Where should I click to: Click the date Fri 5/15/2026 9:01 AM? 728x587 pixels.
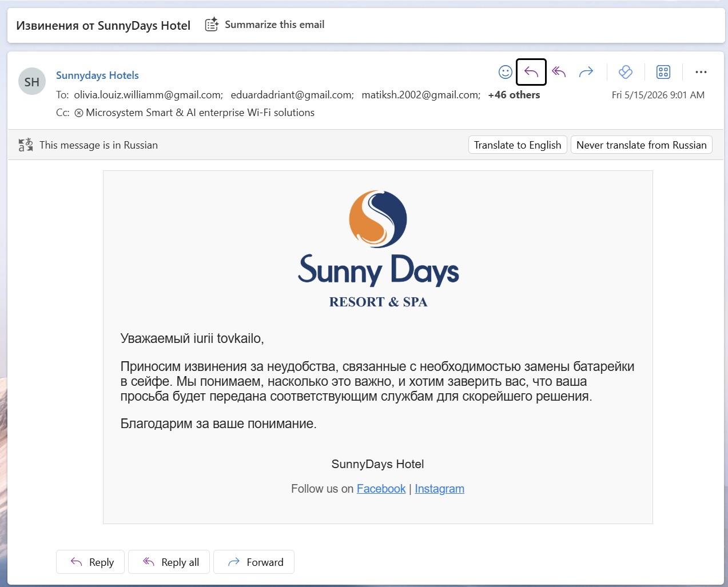tap(658, 95)
